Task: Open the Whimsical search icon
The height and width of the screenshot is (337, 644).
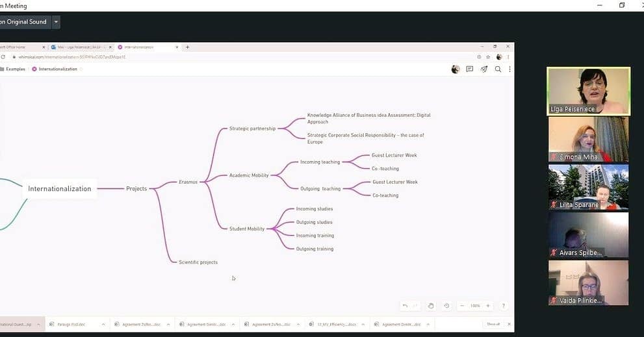Action: coord(498,69)
